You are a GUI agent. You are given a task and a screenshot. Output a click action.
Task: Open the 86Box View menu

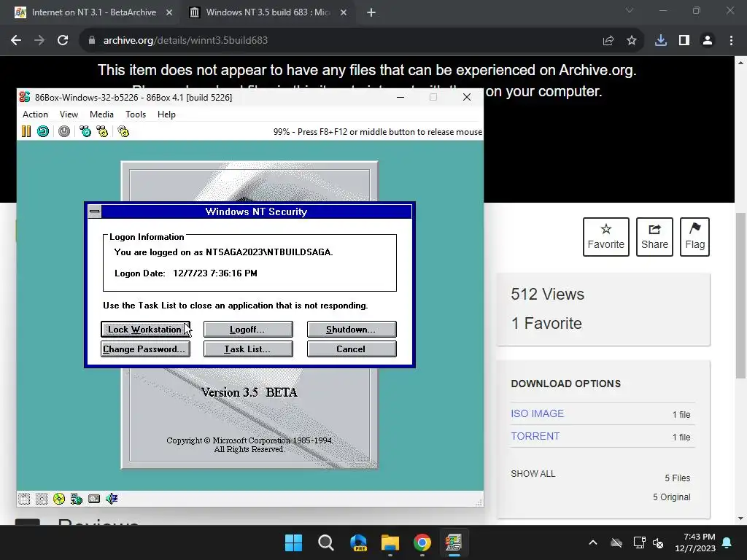coord(69,114)
